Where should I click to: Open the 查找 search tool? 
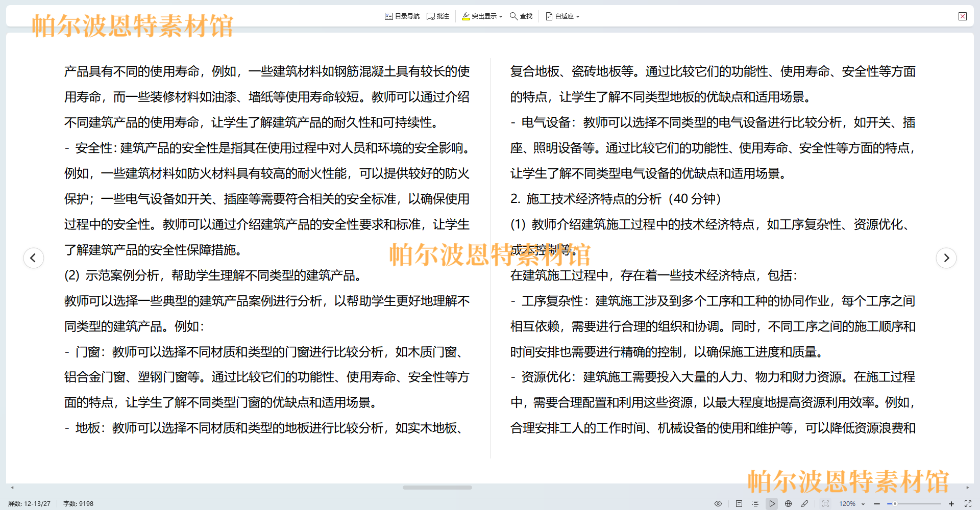pos(521,16)
